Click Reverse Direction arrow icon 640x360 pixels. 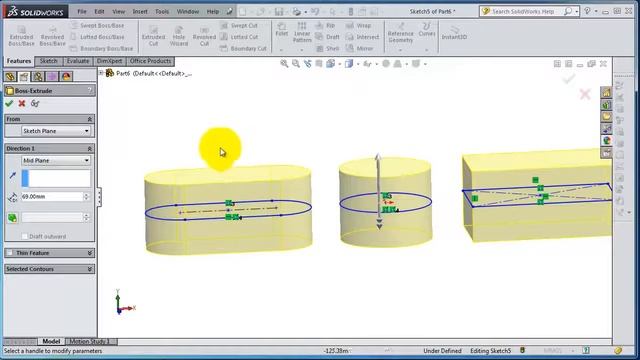13,176
